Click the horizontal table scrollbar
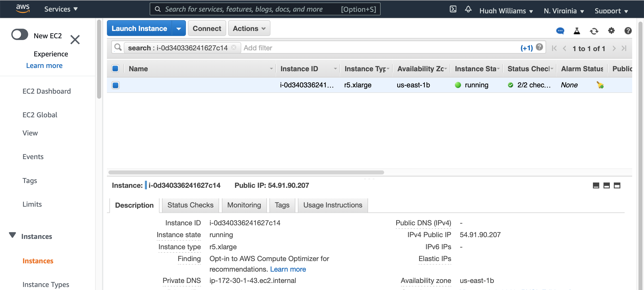Viewport: 644px width, 290px height. [x=246, y=172]
